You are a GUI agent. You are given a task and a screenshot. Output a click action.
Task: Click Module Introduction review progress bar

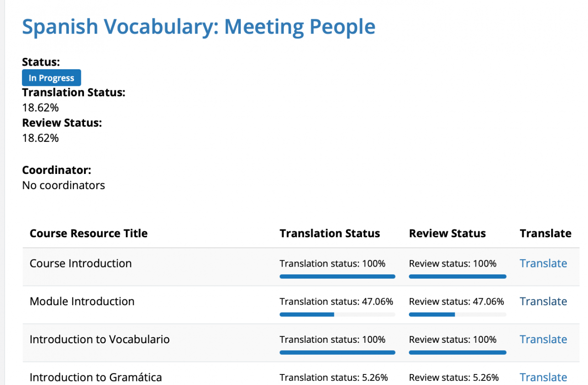[x=458, y=315]
